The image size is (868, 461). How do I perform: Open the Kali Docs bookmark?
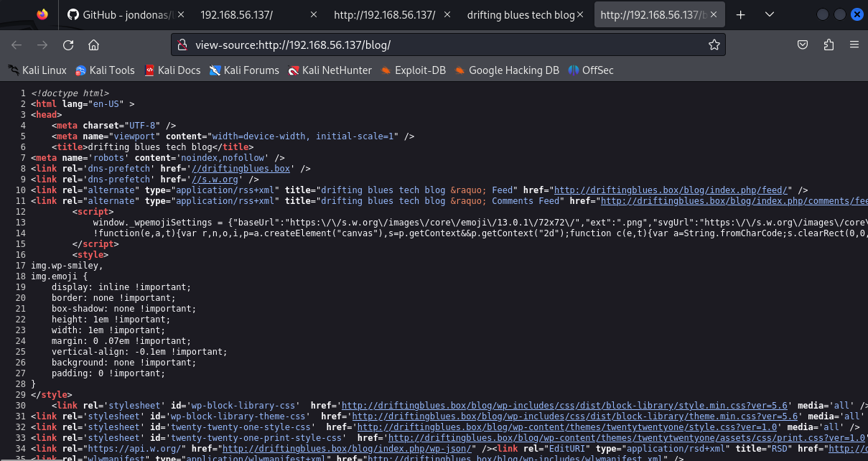point(172,70)
